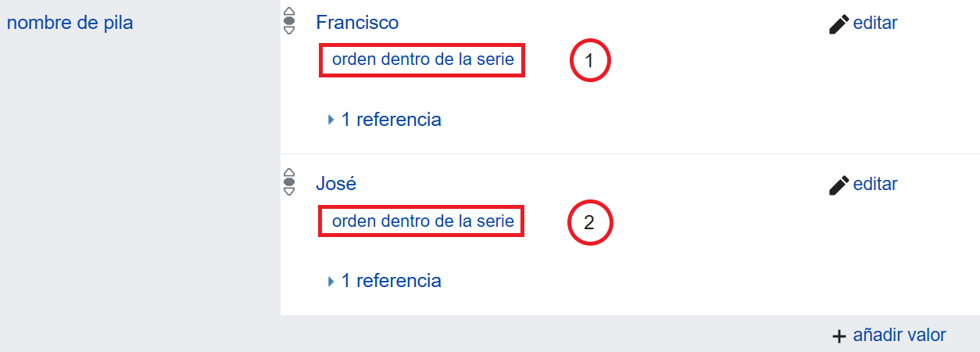Click the deprecated-rank down arrow for Francisco
Viewport: 980px width, 352px height.
pos(289,31)
